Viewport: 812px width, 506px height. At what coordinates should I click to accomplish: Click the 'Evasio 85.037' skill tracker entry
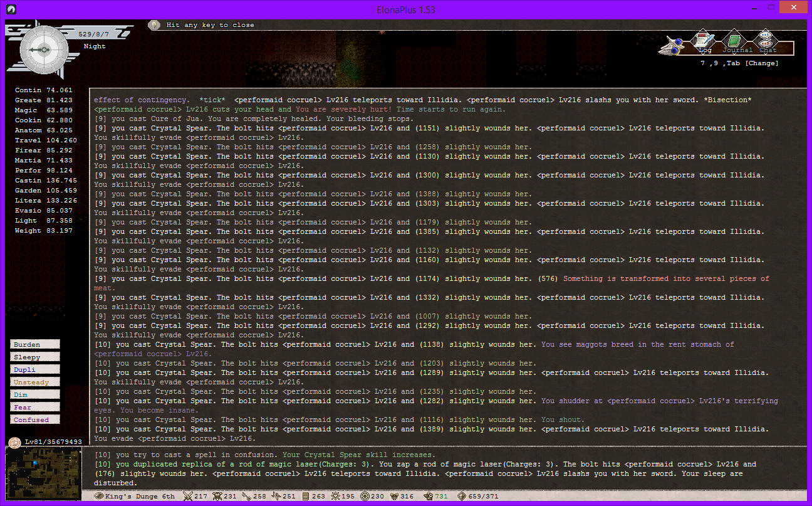click(44, 211)
